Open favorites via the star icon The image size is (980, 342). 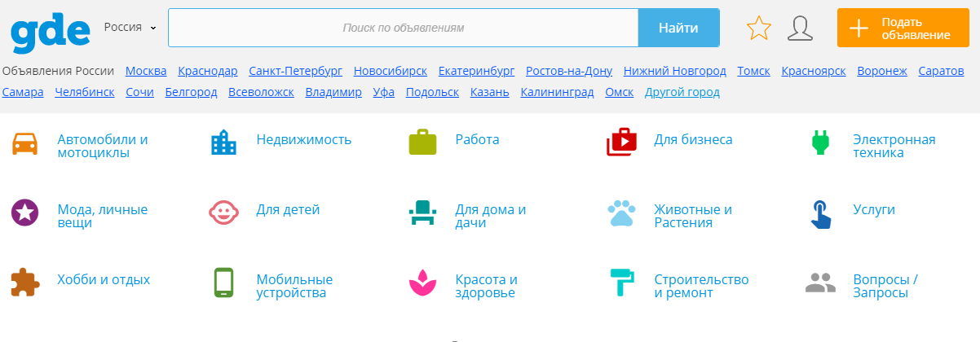(x=758, y=28)
